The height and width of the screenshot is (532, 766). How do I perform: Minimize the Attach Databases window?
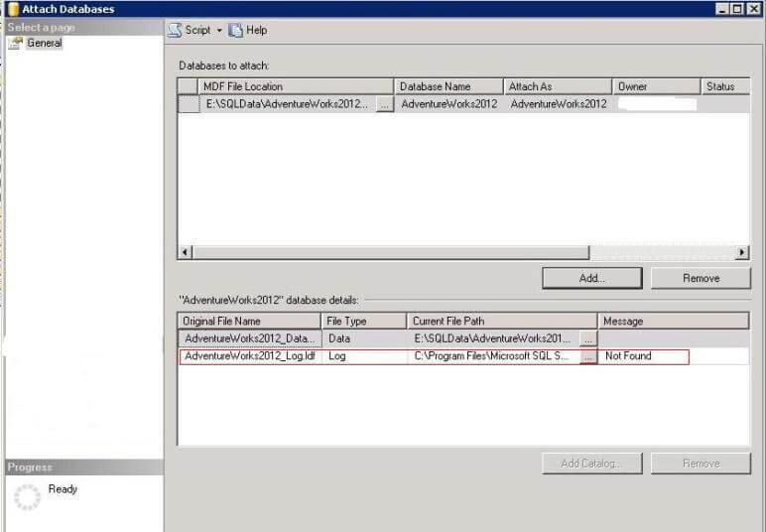pos(723,9)
